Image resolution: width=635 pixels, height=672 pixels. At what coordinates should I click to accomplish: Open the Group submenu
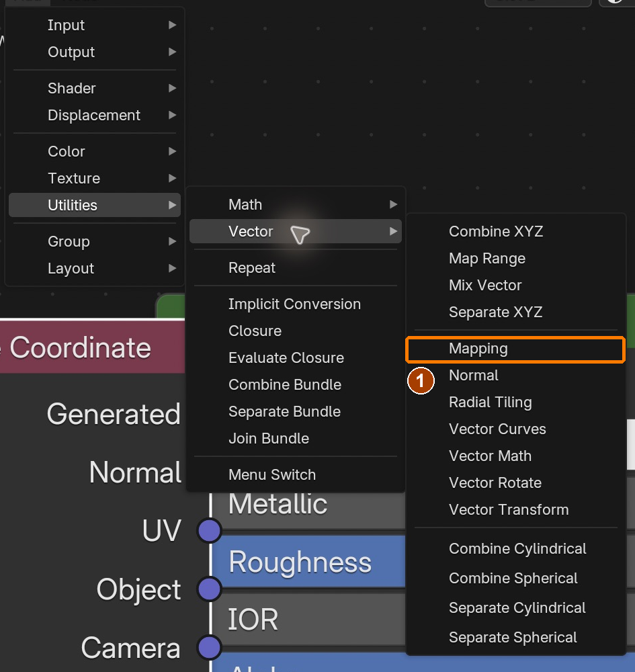tap(95, 241)
